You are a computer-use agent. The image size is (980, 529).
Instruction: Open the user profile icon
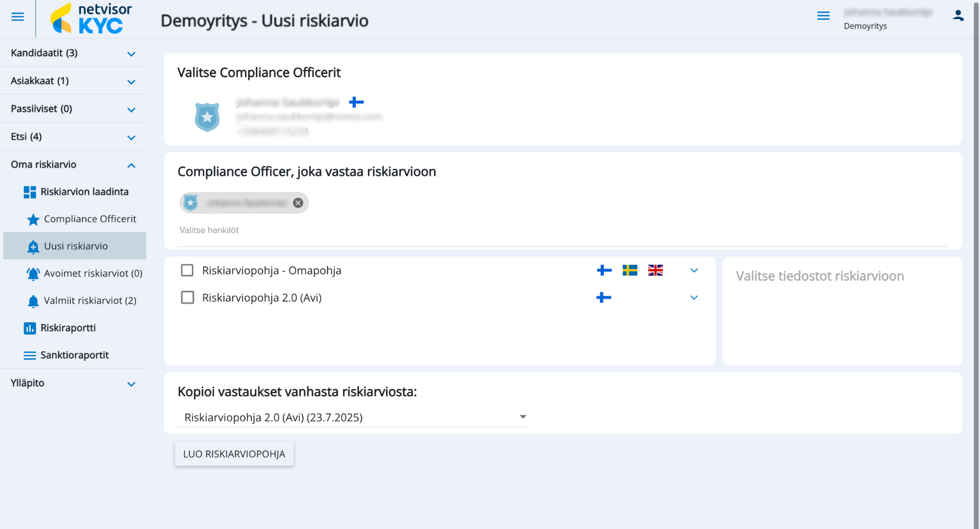coord(958,15)
